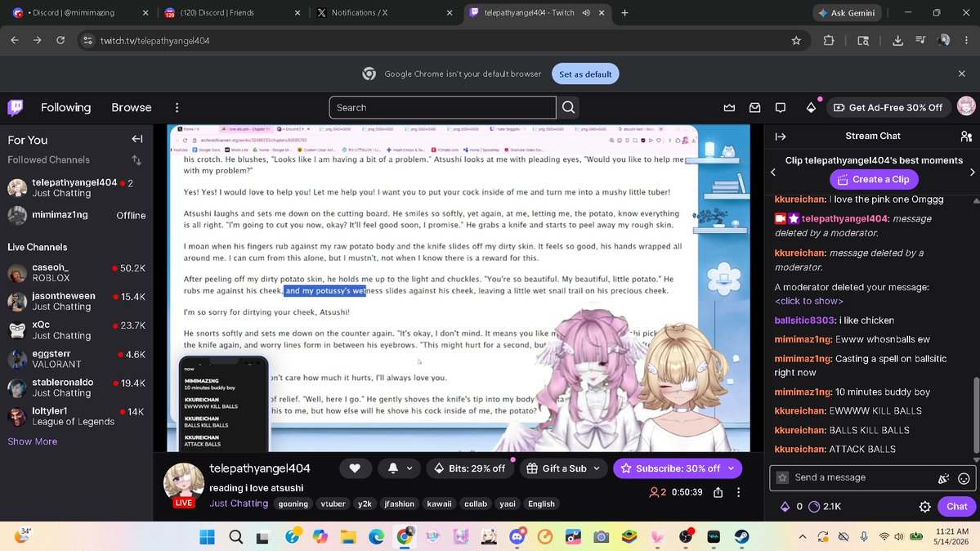Bookmark this page with star icon
This screenshot has width=980, height=551.
(x=795, y=41)
